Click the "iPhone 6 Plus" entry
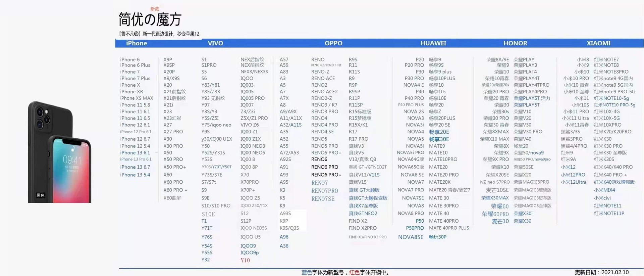 [x=135, y=65]
